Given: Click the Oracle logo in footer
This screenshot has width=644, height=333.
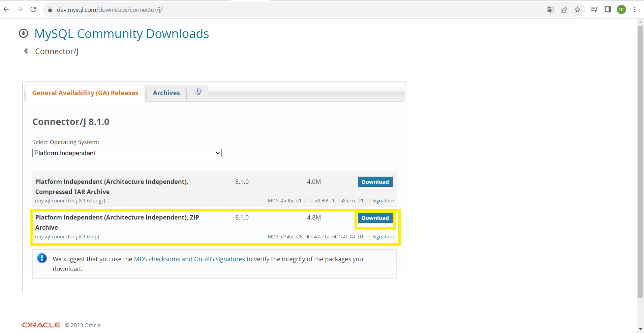Looking at the screenshot, I should pos(41,325).
